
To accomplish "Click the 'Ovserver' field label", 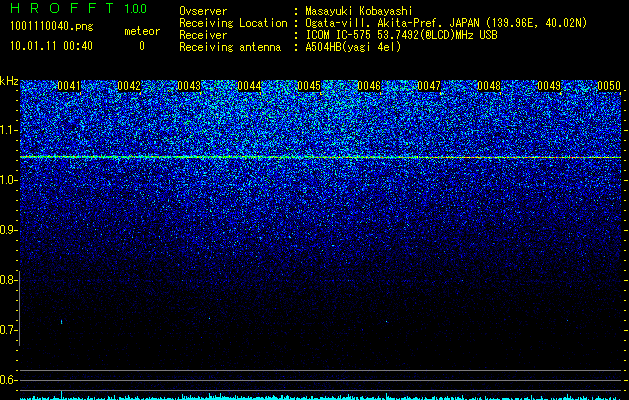I will click(x=203, y=11).
